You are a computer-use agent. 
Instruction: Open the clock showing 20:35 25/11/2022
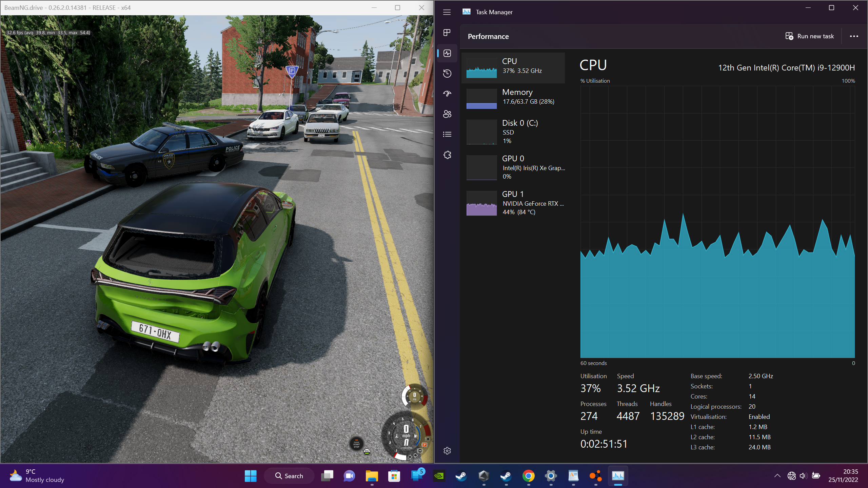(x=843, y=476)
